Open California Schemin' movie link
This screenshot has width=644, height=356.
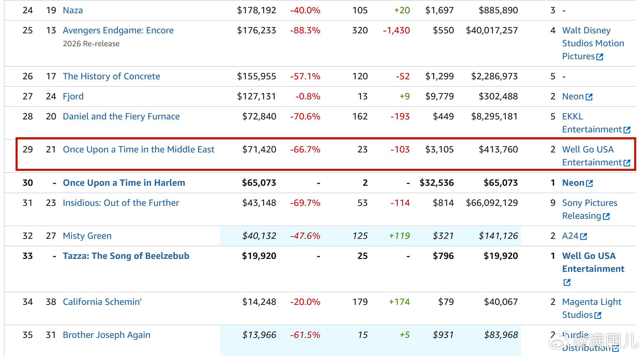tap(102, 302)
